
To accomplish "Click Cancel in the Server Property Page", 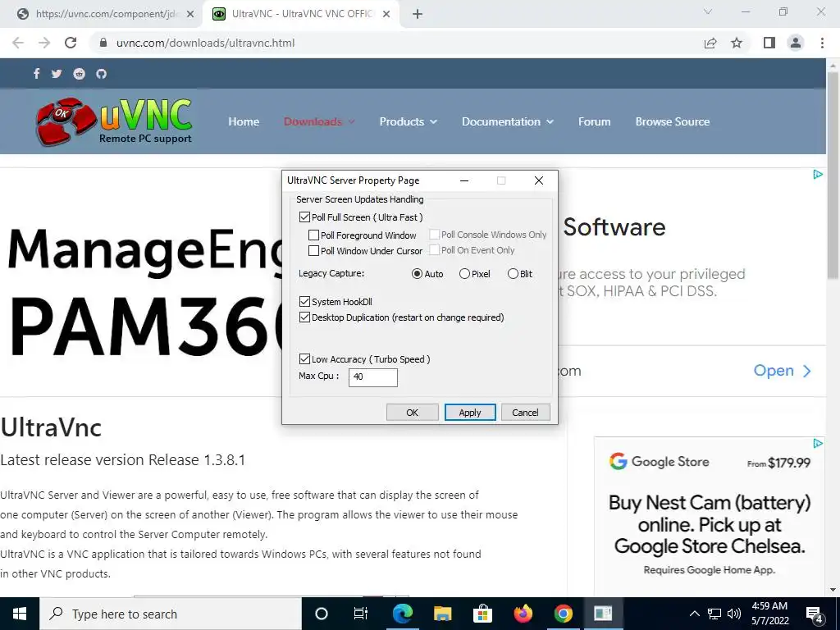I will (525, 413).
